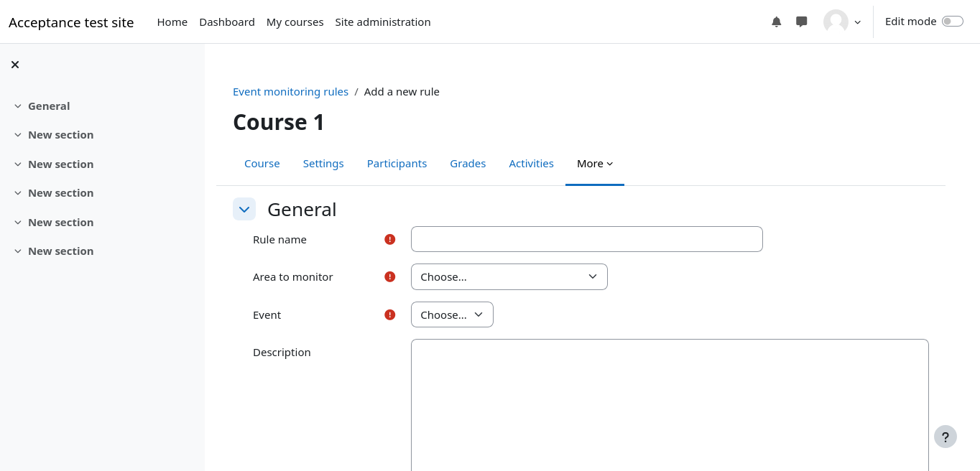Follow the Event monitoring rules breadcrumb link
Image resolution: width=980 pixels, height=471 pixels.
click(290, 92)
